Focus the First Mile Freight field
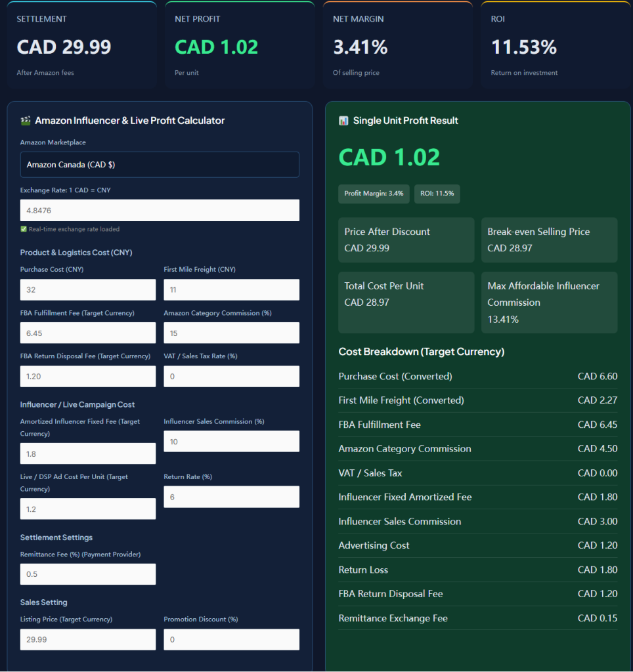Viewport: 633px width, 672px height. [x=232, y=289]
